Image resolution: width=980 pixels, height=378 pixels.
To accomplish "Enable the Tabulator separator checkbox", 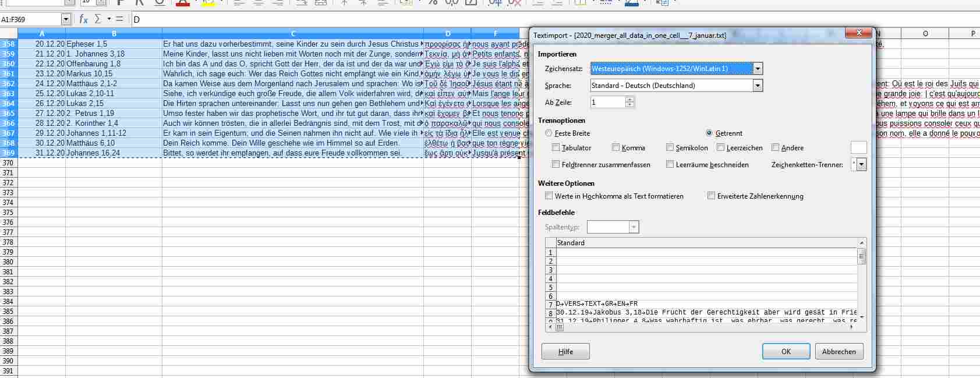I will pos(556,147).
